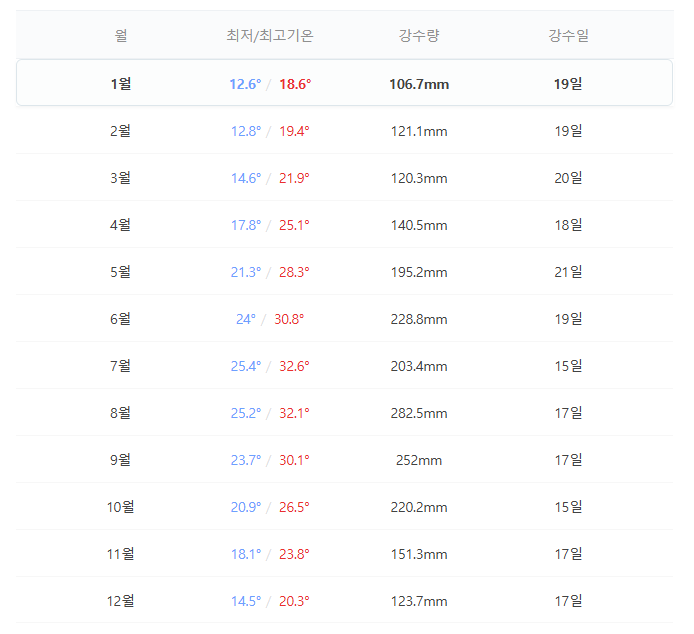Click the 7월 month cell
Image resolution: width=694 pixels, height=634 pixels.
click(x=120, y=366)
